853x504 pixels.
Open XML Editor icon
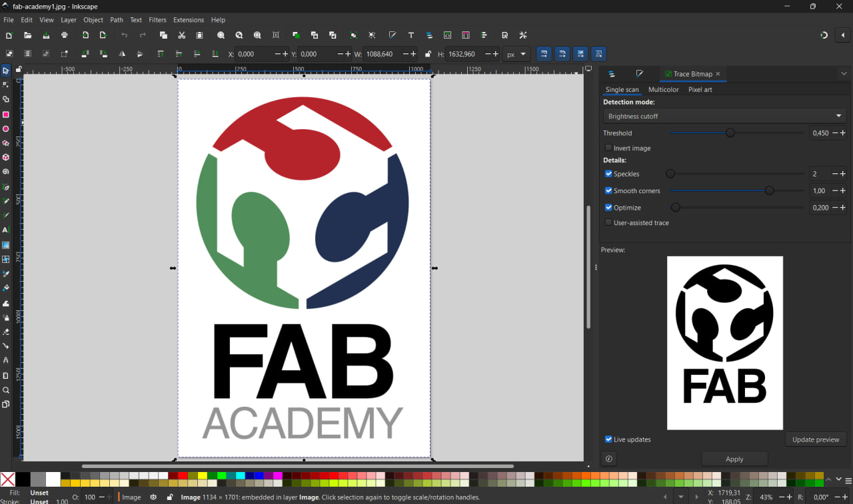pos(447,35)
